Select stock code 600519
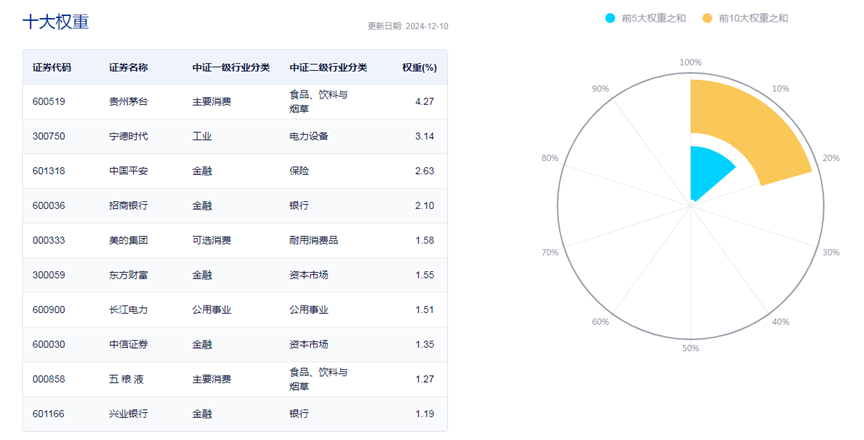This screenshot has width=864, height=440. click(x=48, y=101)
